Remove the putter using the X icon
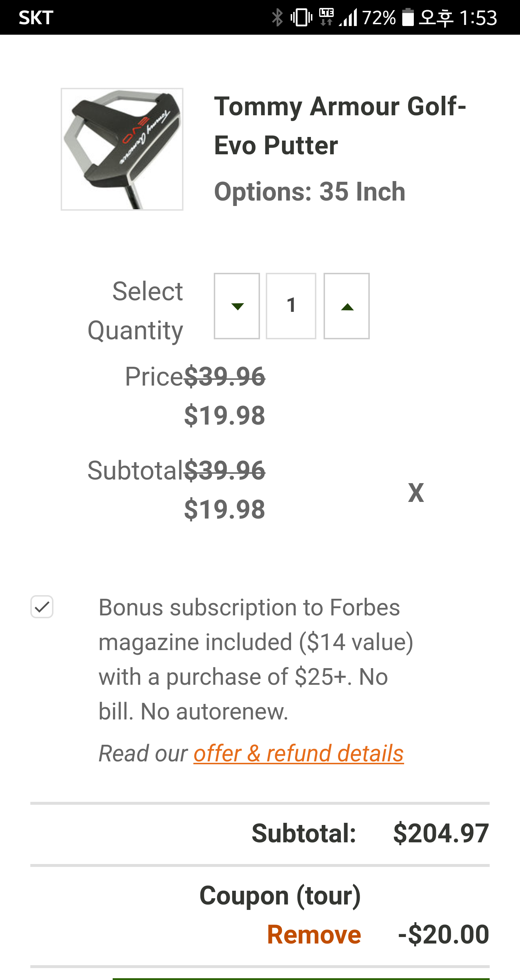Screen dimensions: 520x980 pos(416,493)
